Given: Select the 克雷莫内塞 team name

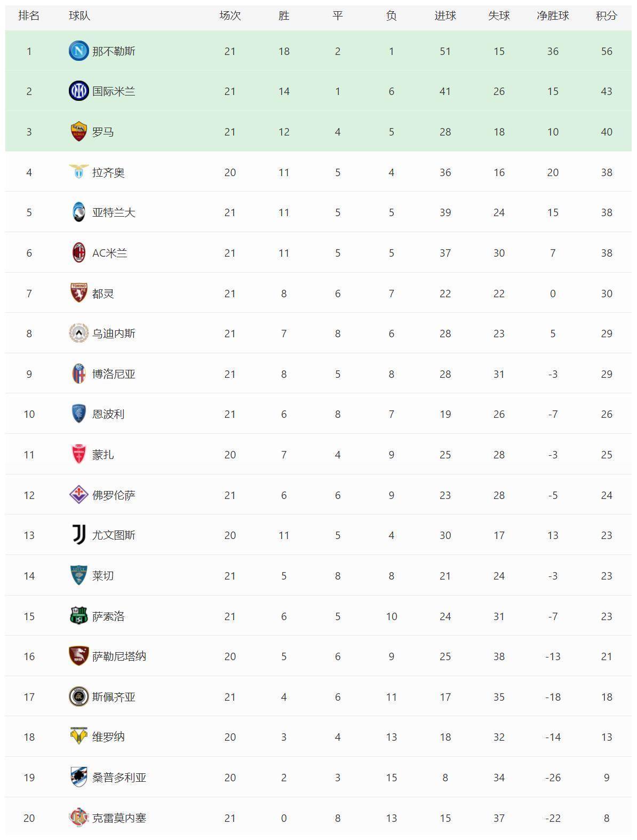Looking at the screenshot, I should click(119, 818).
